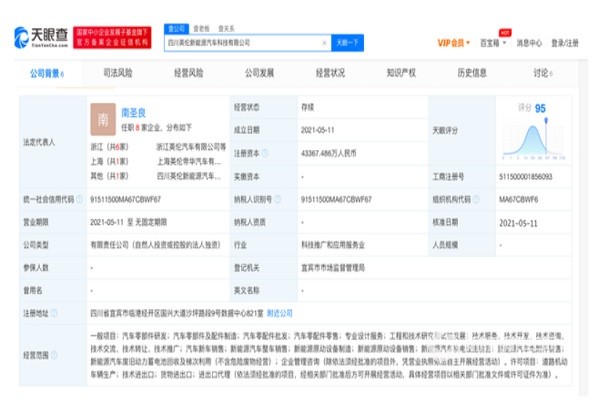
Task: Click 四川美伦新能源汽车 company link under 其他
Action: (x=189, y=176)
